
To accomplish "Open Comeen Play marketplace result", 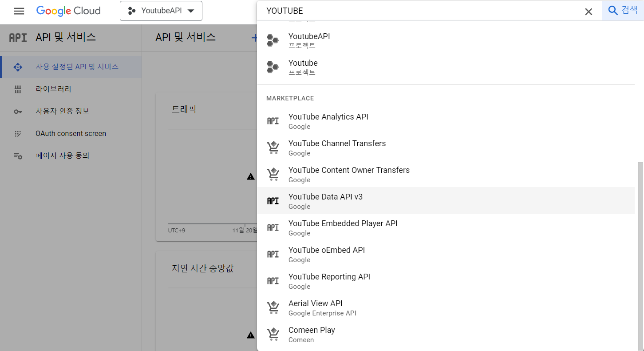I will point(446,334).
